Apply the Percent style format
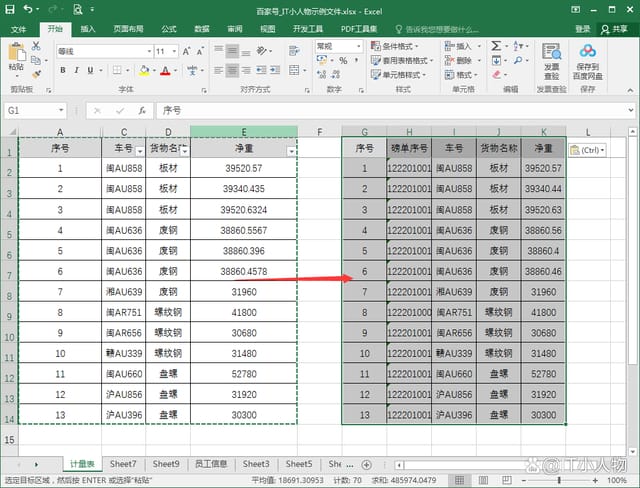Screen dimensions: 640x488 point(343,61)
